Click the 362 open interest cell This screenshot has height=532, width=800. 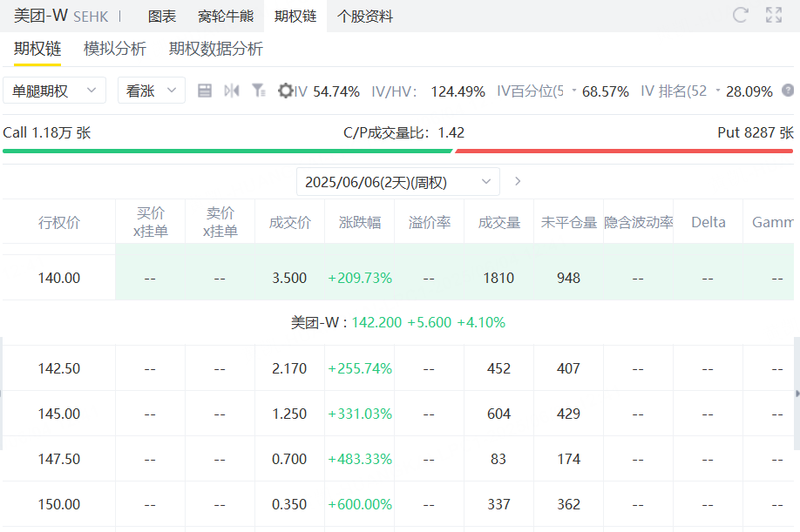568,504
